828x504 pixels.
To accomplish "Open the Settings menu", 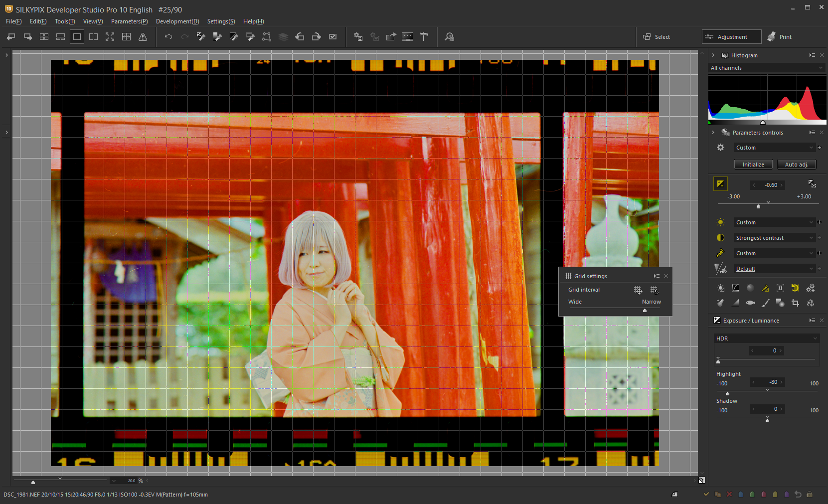I will pos(221,21).
